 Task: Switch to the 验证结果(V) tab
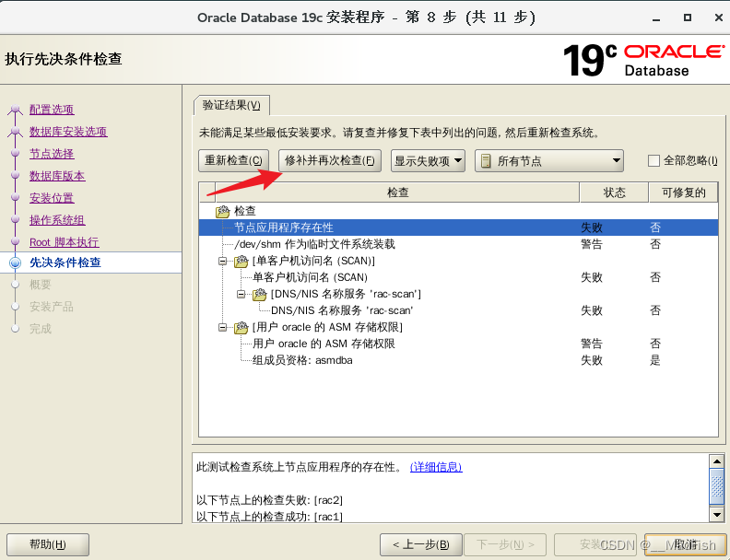[231, 105]
